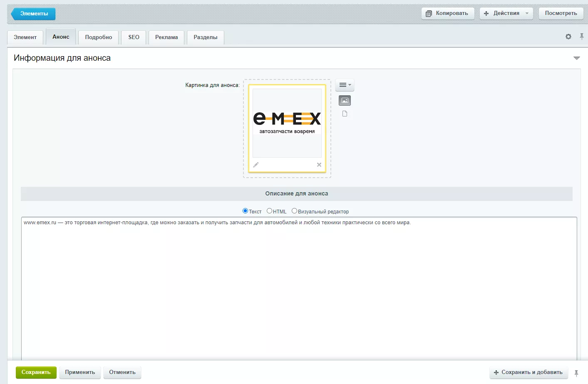This screenshot has height=384, width=588.
Task: Go to the 'Разделы' tab
Action: pos(206,37)
